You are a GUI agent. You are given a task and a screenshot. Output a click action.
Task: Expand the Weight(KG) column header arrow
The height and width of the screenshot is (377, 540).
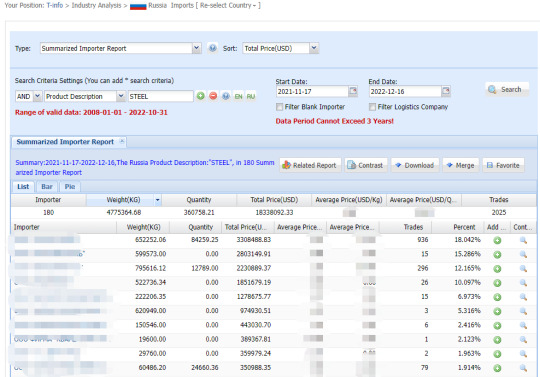(157, 200)
